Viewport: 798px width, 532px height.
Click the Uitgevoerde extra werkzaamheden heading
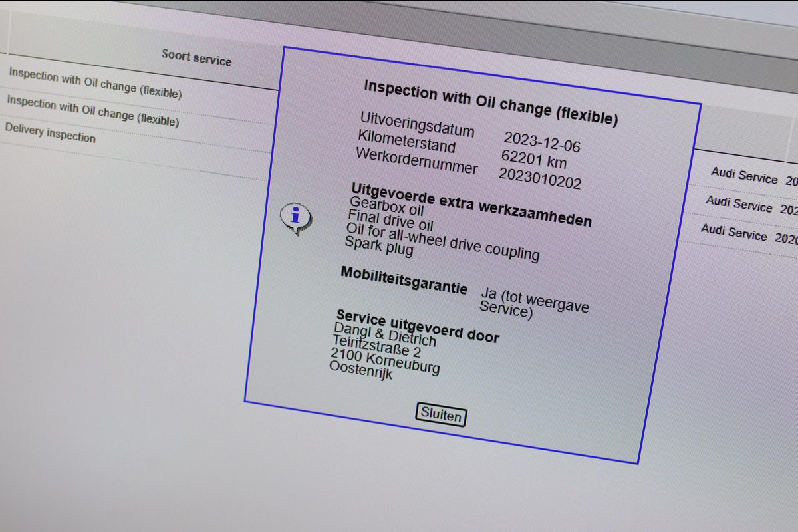[x=471, y=205]
